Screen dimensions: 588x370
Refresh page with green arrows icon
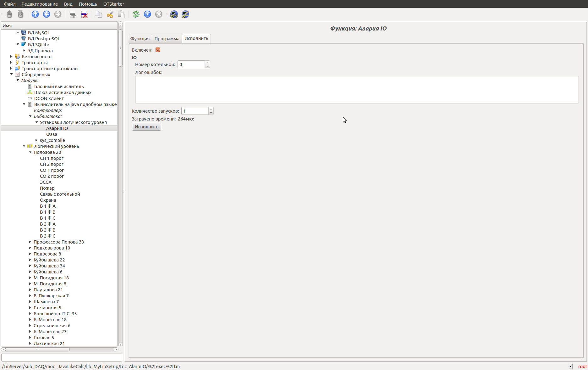click(136, 14)
